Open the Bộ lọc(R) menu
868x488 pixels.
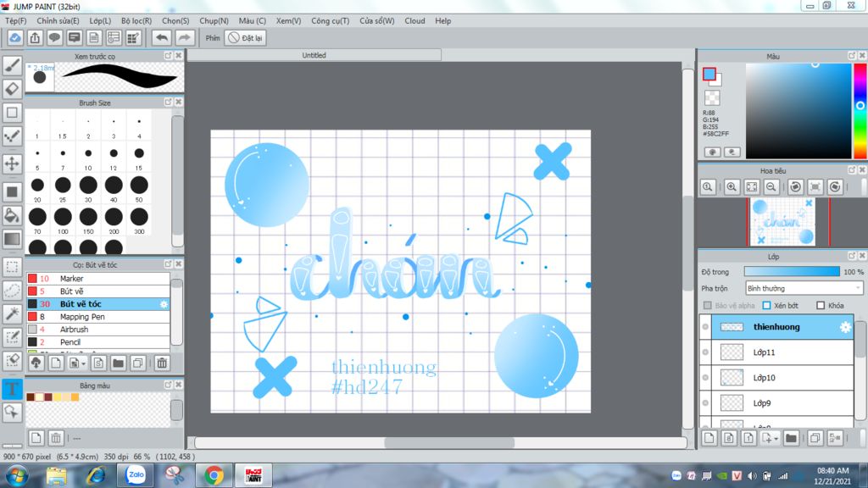[x=136, y=20]
